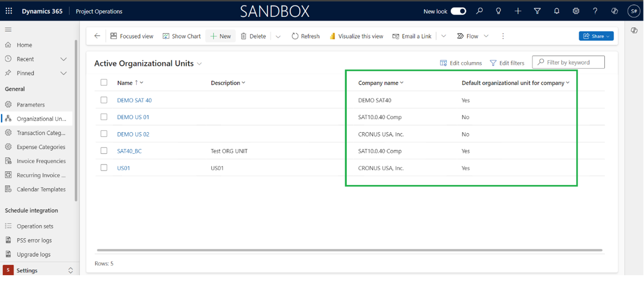Open the lightbulb assistant icon
644x292 pixels.
pos(499,11)
